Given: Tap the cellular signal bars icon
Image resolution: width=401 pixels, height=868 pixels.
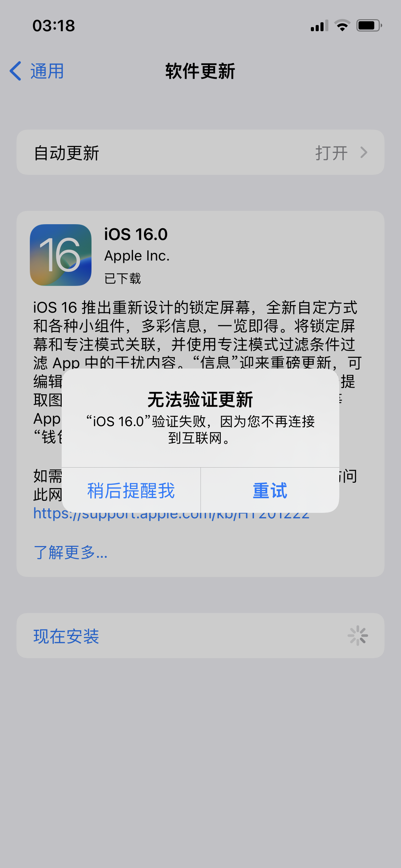Looking at the screenshot, I should (319, 25).
